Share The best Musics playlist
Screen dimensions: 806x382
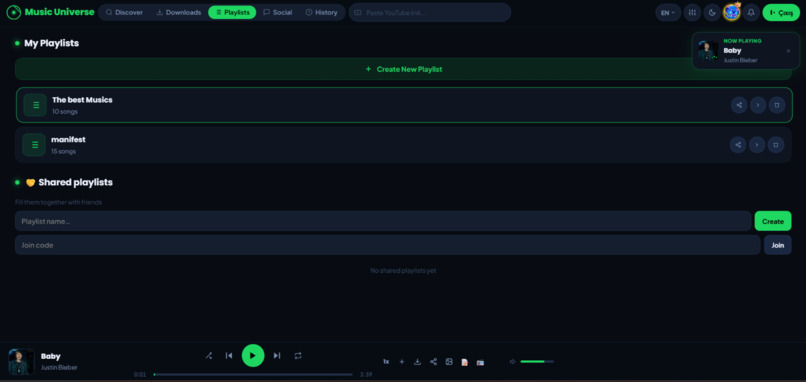pyautogui.click(x=739, y=105)
